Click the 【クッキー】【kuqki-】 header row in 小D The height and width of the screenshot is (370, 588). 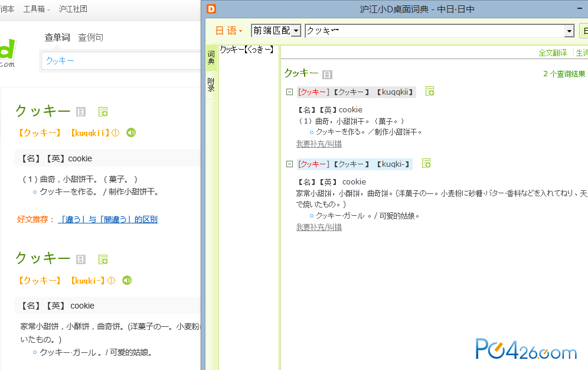355,164
